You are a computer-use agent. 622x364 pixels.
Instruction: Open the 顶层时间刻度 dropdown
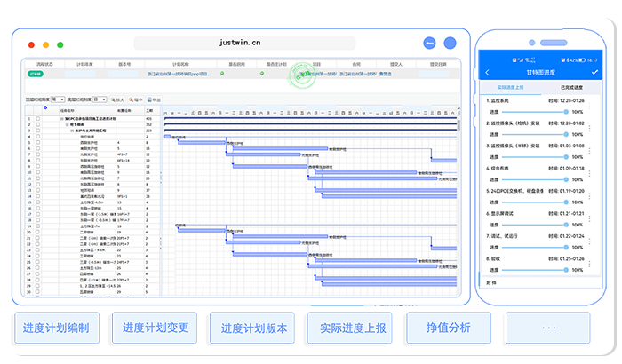[x=58, y=99]
